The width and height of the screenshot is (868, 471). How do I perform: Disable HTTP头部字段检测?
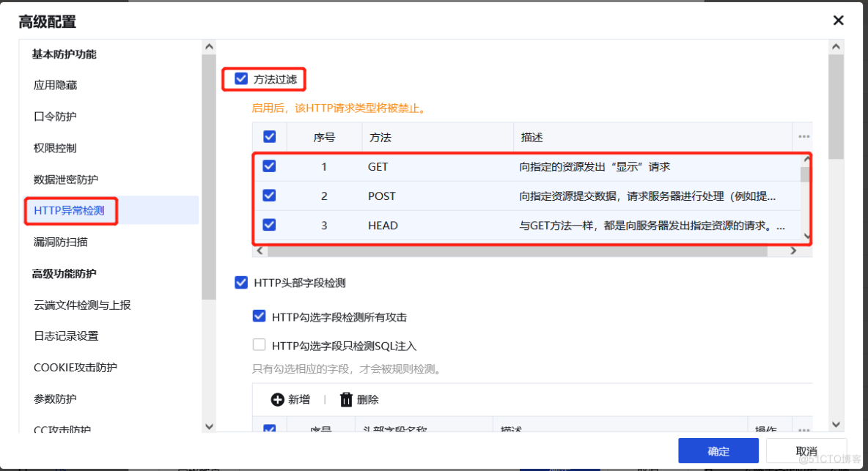(x=241, y=283)
